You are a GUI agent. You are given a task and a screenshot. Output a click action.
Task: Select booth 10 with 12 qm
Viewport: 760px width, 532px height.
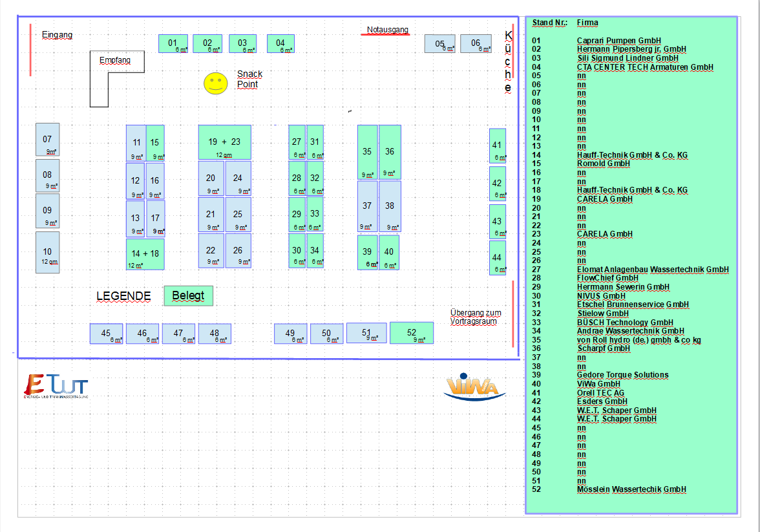[48, 252]
